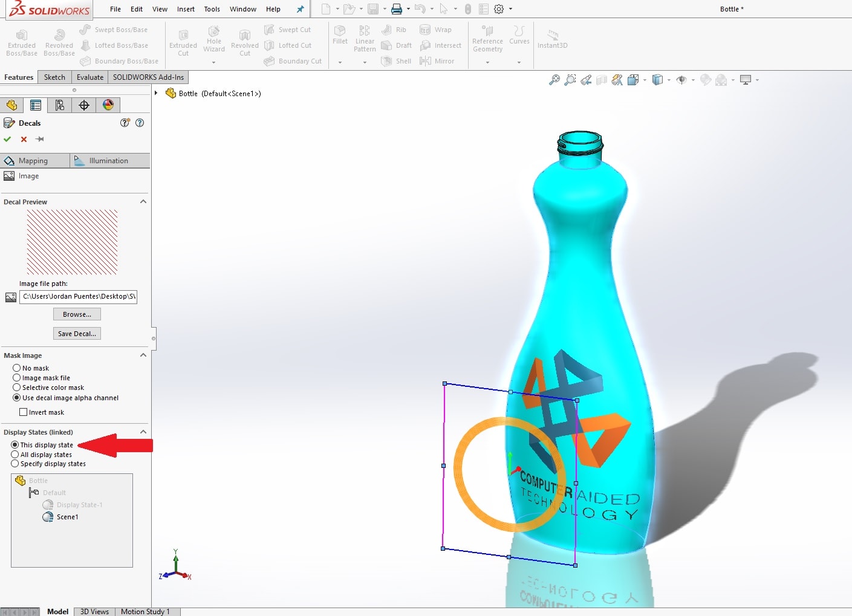852x616 pixels.
Task: Open the Motion Study 1 tab
Action: (145, 611)
